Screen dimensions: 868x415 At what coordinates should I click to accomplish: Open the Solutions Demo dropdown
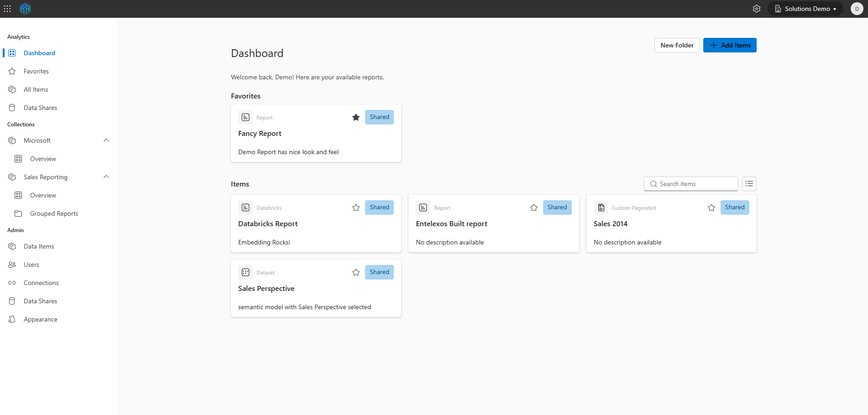(x=805, y=8)
